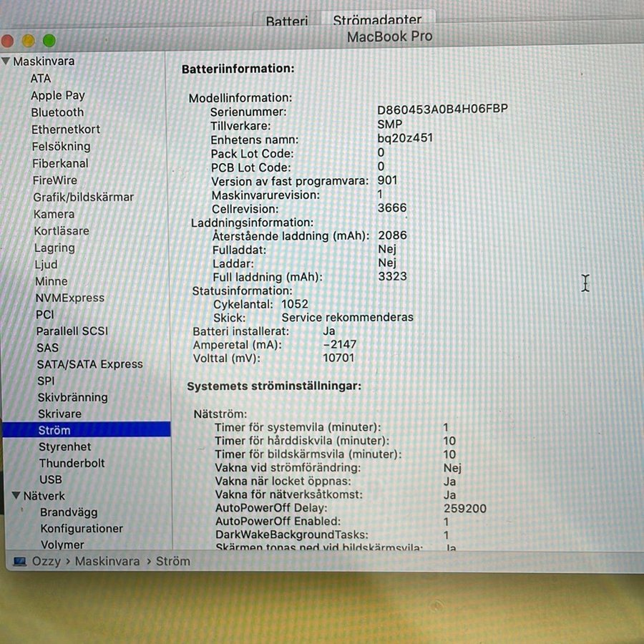644x644 pixels.
Task: Click Ozzy in the bottom path bar
Action: point(47,562)
